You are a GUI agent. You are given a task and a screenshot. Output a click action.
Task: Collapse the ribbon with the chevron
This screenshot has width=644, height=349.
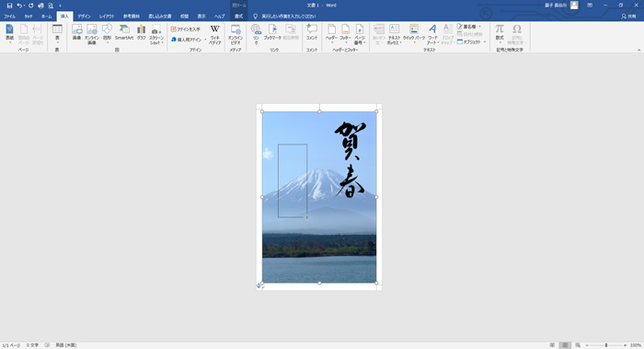click(x=638, y=50)
